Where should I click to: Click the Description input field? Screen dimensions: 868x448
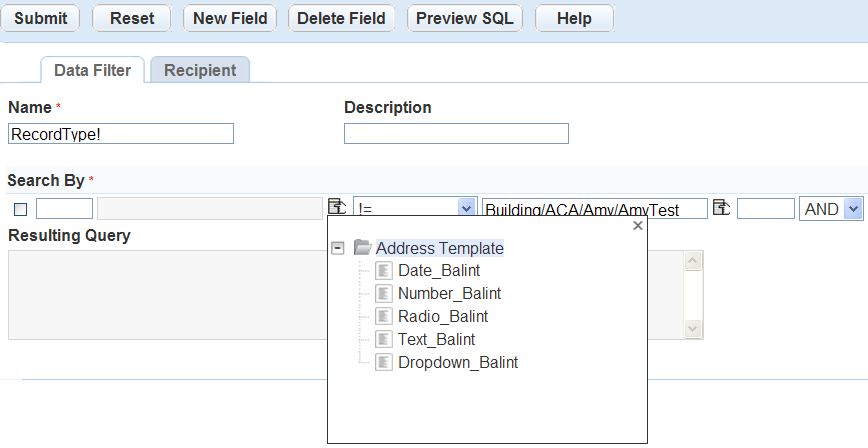tap(456, 134)
